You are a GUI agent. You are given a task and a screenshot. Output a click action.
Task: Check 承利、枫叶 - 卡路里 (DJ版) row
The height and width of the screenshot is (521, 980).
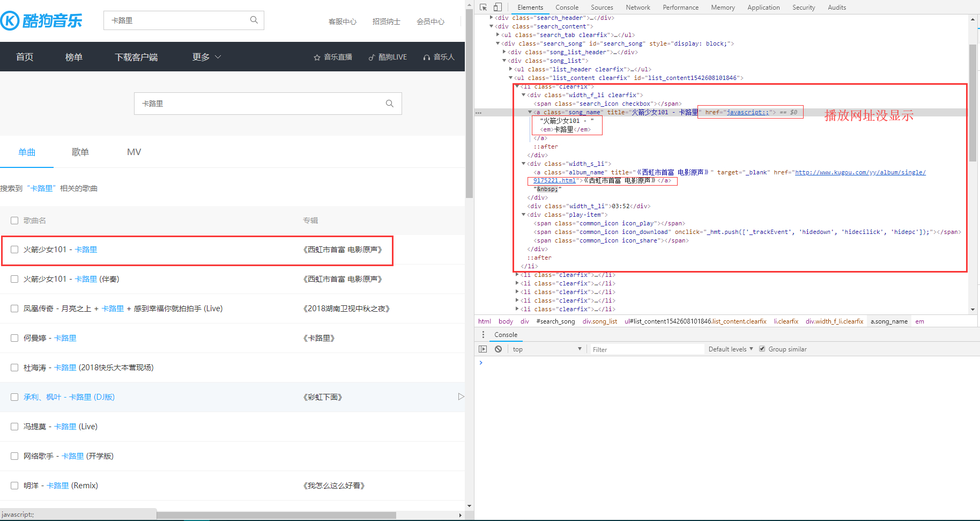point(14,397)
